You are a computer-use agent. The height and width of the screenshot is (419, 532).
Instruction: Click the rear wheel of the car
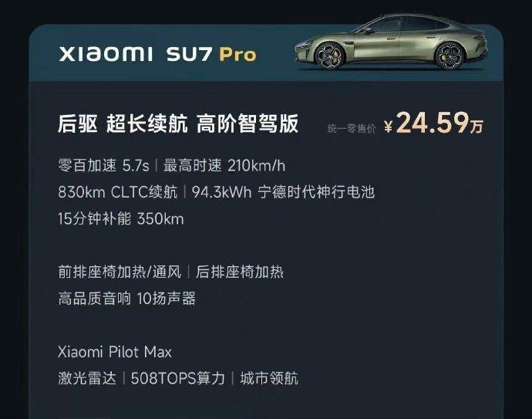(x=450, y=56)
